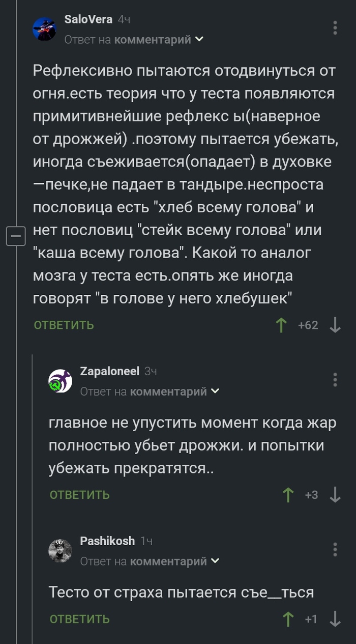Viewport: 356px width, 644px height.
Task: Open three-dot menu on Zapaloneel's comment
Action: coord(335,380)
